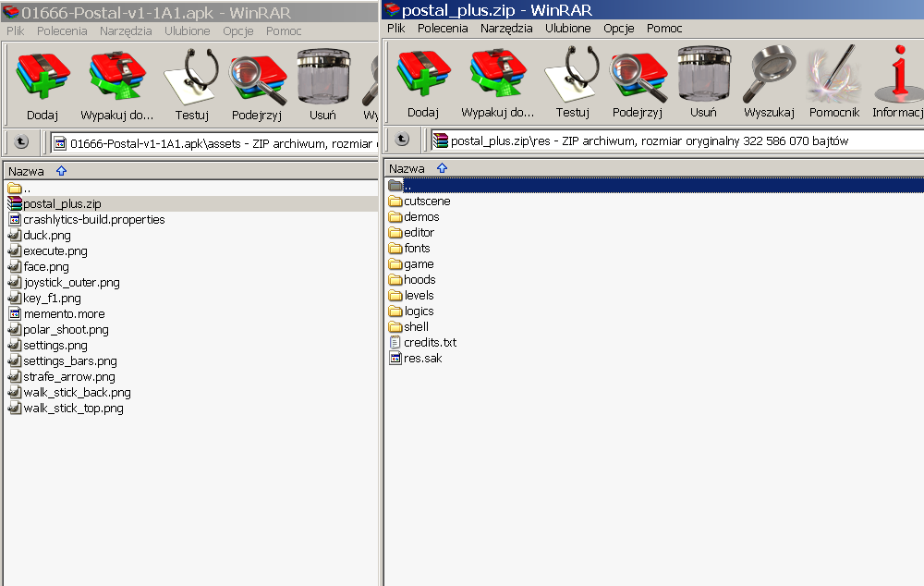
Task: Select the res.sak file
Action: pyautogui.click(x=416, y=359)
